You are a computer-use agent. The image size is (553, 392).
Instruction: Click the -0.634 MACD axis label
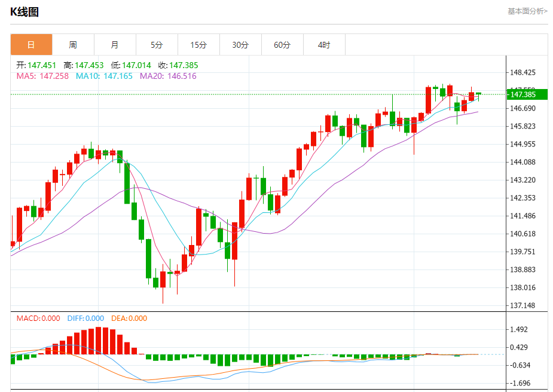tap(520, 365)
